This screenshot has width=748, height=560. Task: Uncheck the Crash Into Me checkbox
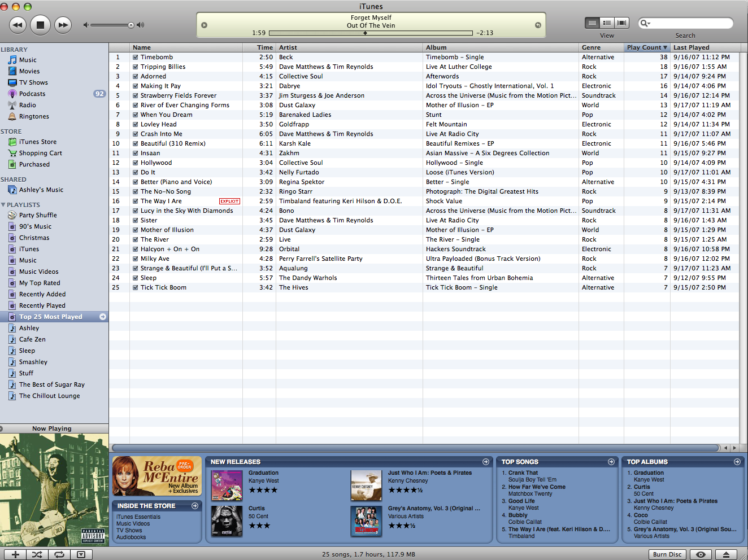136,134
